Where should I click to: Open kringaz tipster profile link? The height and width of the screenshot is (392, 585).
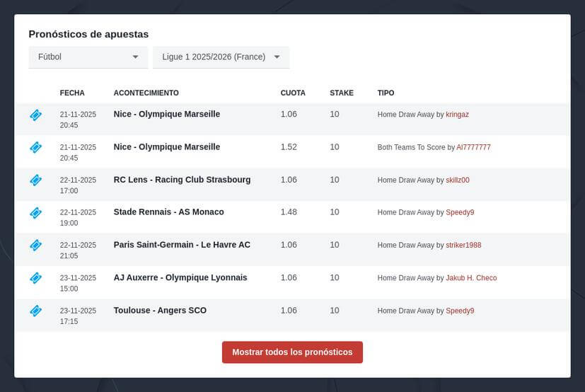click(x=457, y=115)
